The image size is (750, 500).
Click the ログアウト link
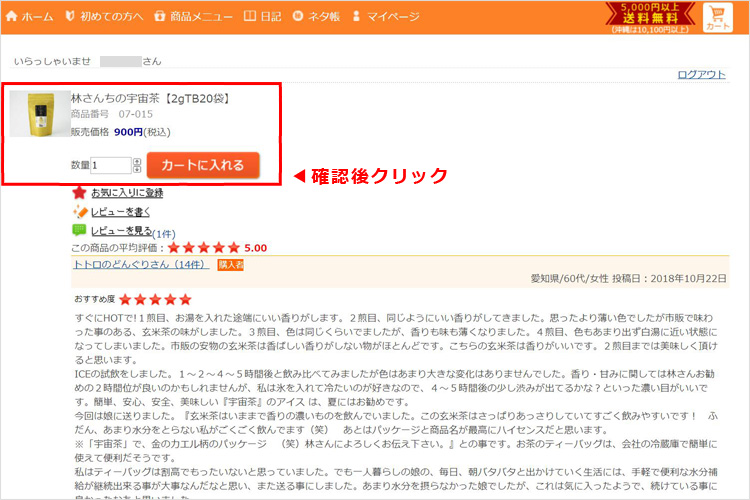coord(701,74)
